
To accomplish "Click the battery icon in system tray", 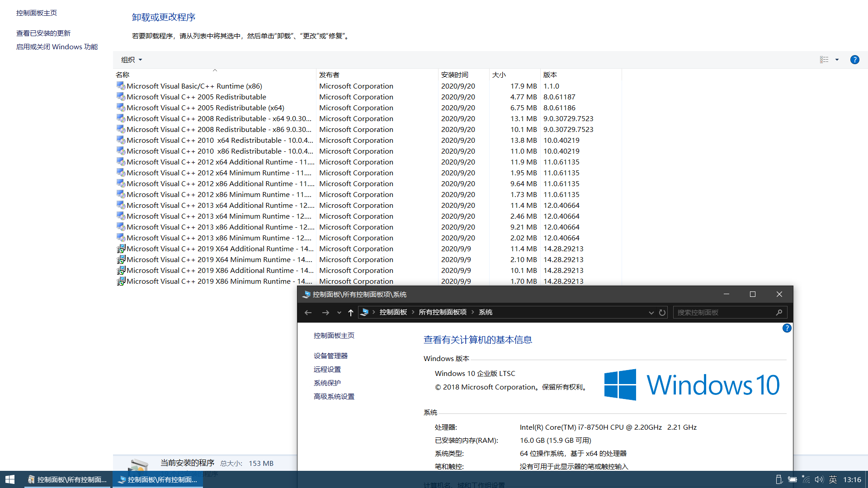I will tap(793, 479).
